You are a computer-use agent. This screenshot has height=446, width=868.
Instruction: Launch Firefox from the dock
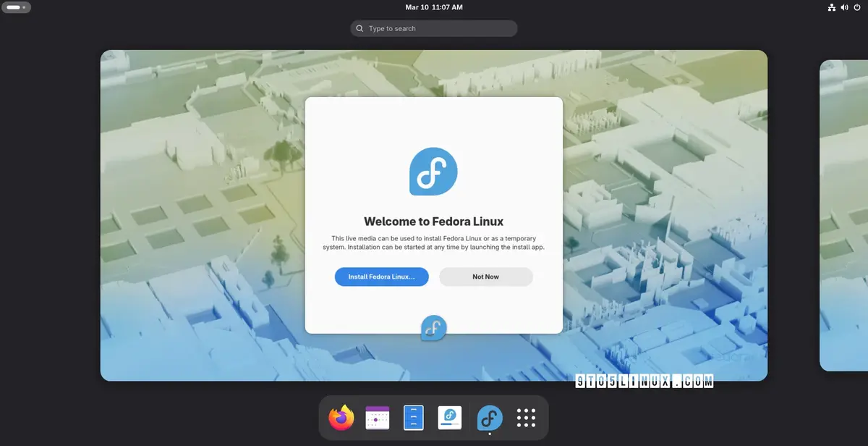coord(341,418)
